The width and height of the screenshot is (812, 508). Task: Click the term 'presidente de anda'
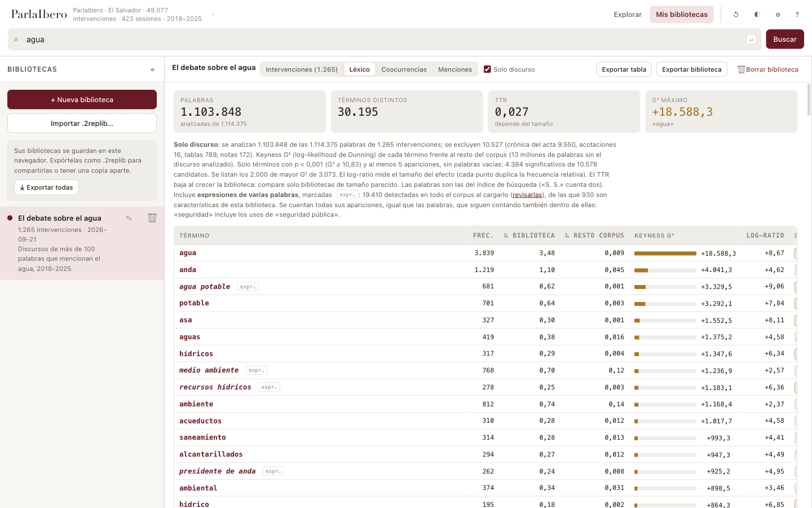(x=218, y=471)
